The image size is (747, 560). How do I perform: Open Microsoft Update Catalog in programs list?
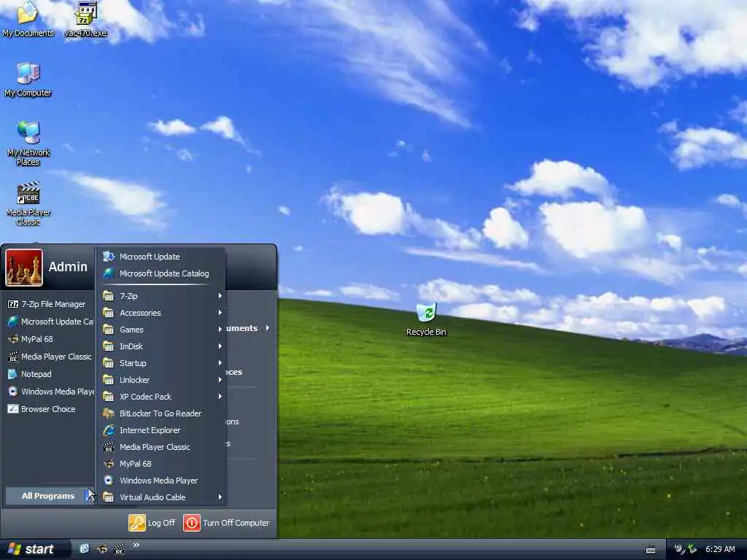[x=161, y=273]
